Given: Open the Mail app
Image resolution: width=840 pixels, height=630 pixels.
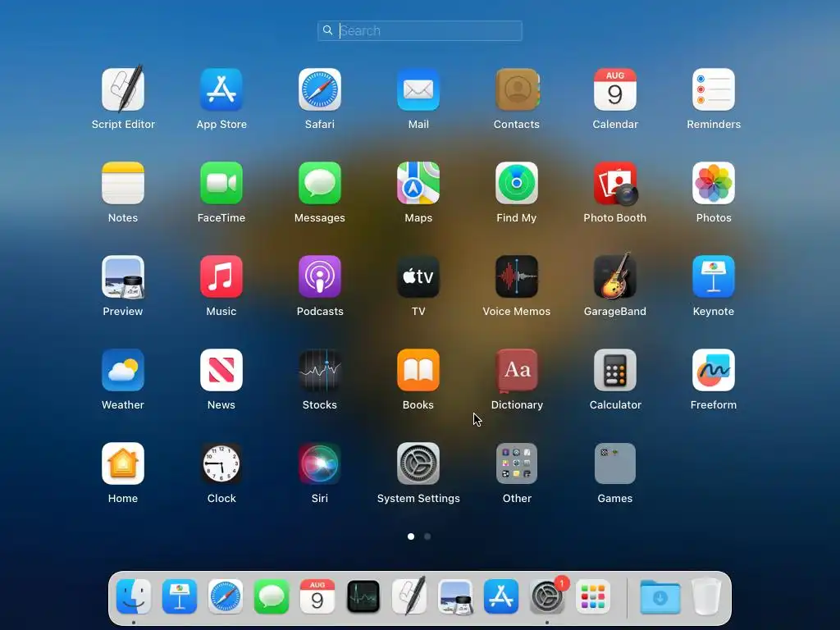Looking at the screenshot, I should 418,89.
